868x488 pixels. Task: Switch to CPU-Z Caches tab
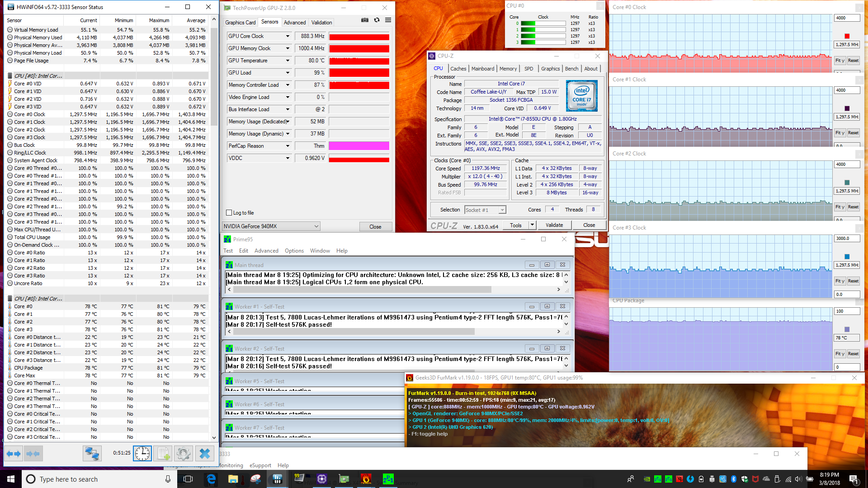[458, 69]
